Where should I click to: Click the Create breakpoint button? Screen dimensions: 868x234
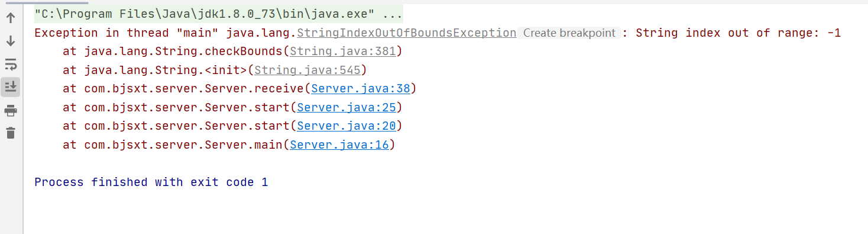point(569,33)
